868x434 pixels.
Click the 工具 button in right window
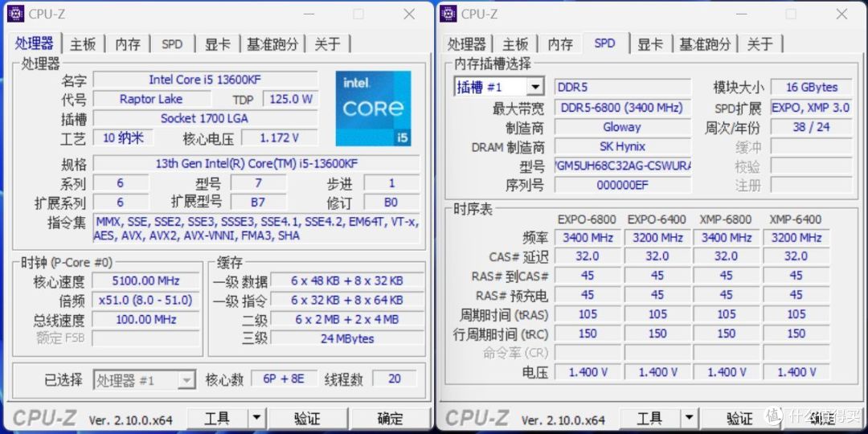(x=650, y=418)
